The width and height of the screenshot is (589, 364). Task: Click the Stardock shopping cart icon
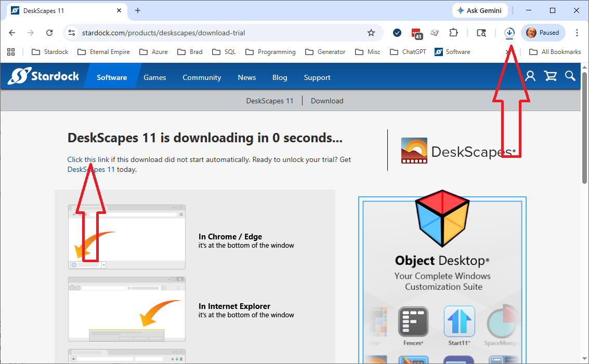pos(550,76)
